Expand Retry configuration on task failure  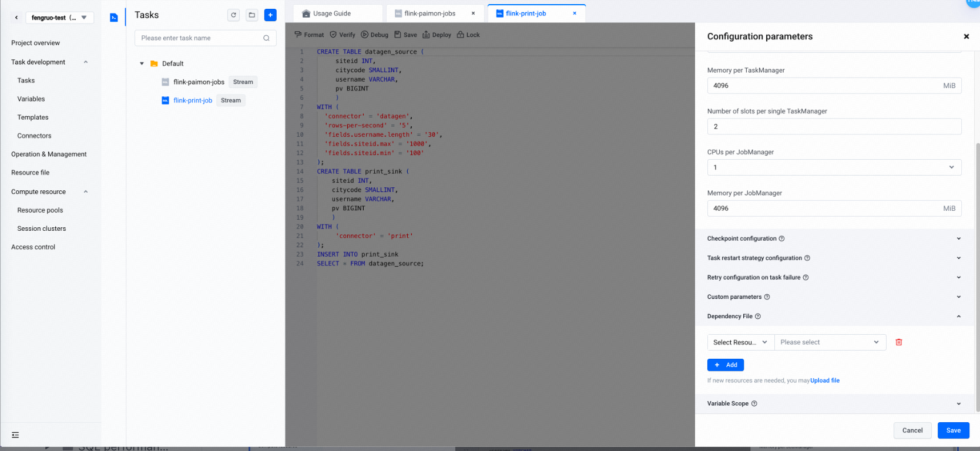tap(958, 277)
